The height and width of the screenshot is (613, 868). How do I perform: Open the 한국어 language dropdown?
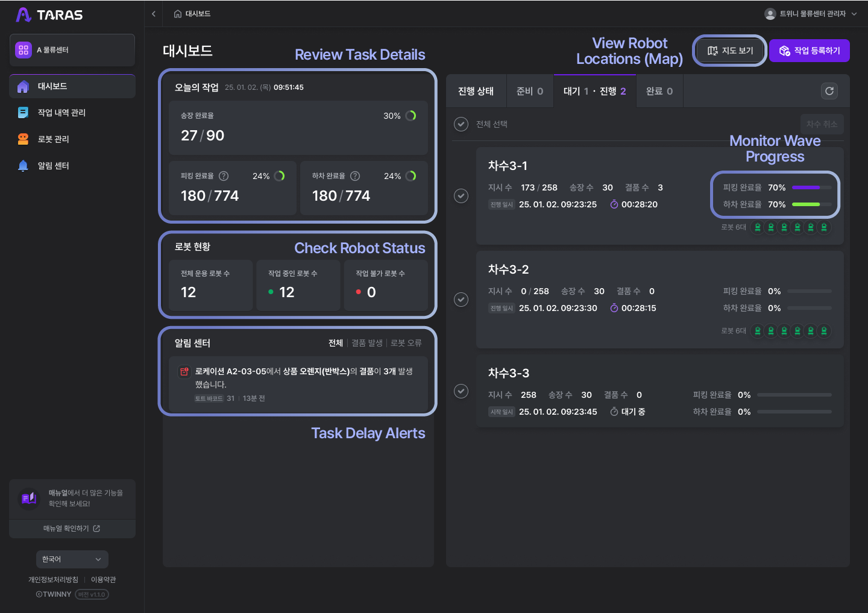[72, 559]
